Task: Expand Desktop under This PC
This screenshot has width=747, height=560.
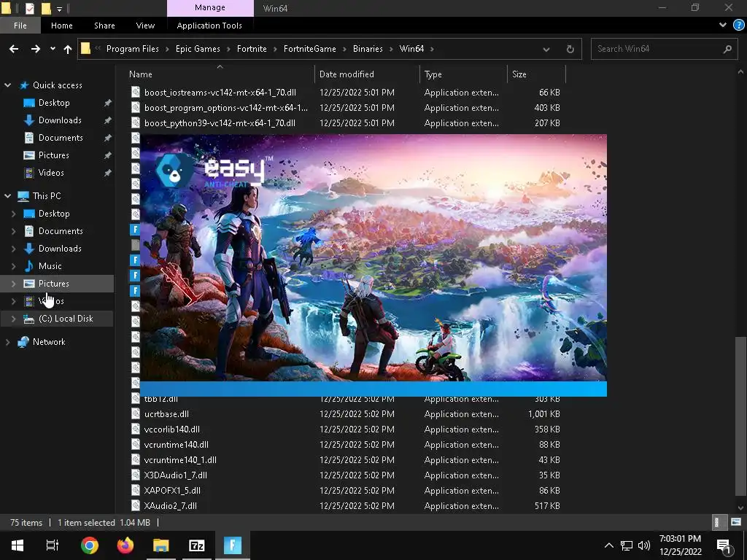Action: (x=13, y=214)
